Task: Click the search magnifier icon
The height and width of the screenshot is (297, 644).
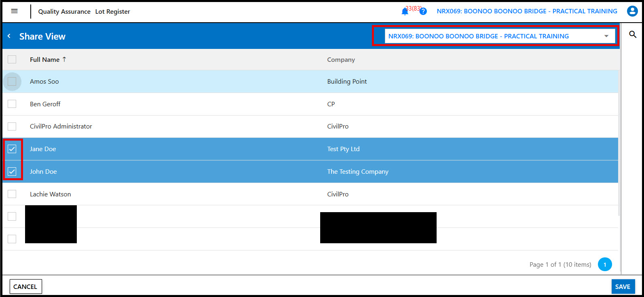Action: point(633,35)
